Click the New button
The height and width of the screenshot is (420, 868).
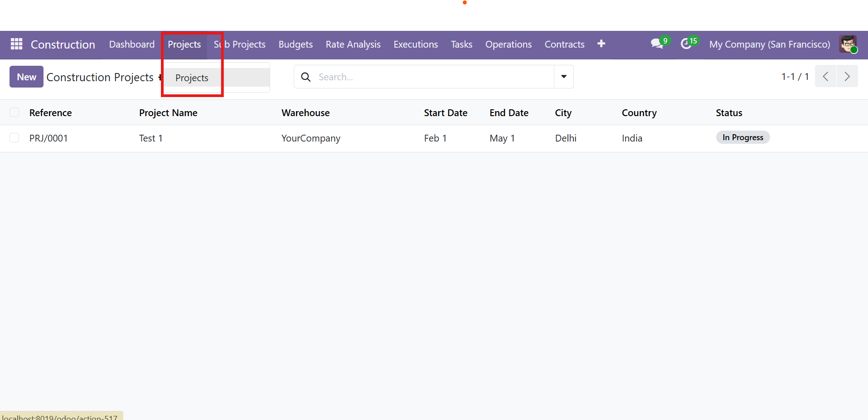pos(26,77)
